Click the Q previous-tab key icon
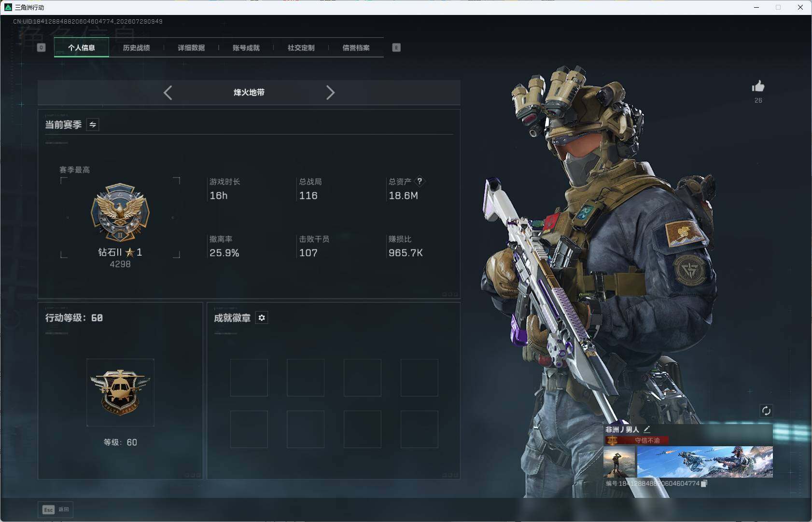This screenshot has width=812, height=522. pos(42,47)
